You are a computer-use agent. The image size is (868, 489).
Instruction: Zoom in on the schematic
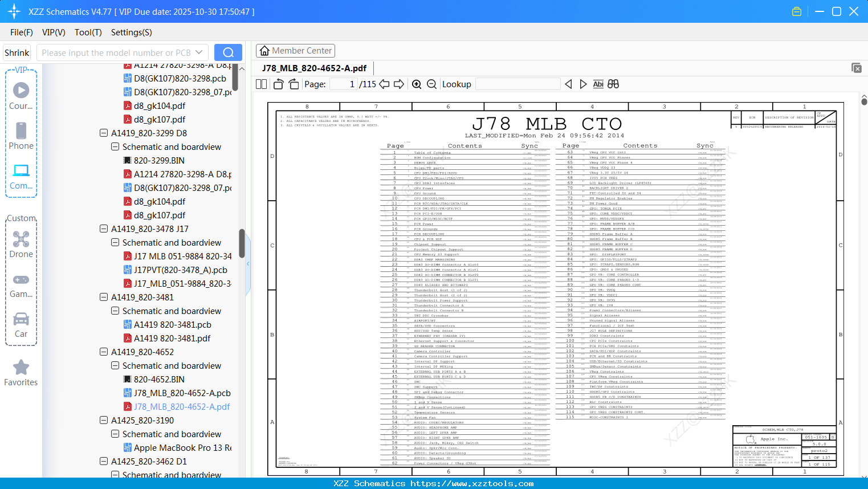click(417, 84)
